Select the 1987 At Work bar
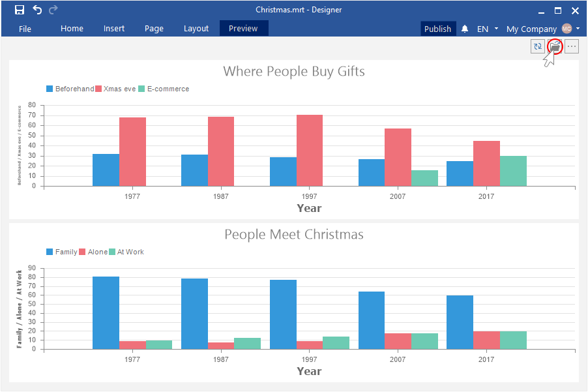588x392 pixels. [247, 344]
